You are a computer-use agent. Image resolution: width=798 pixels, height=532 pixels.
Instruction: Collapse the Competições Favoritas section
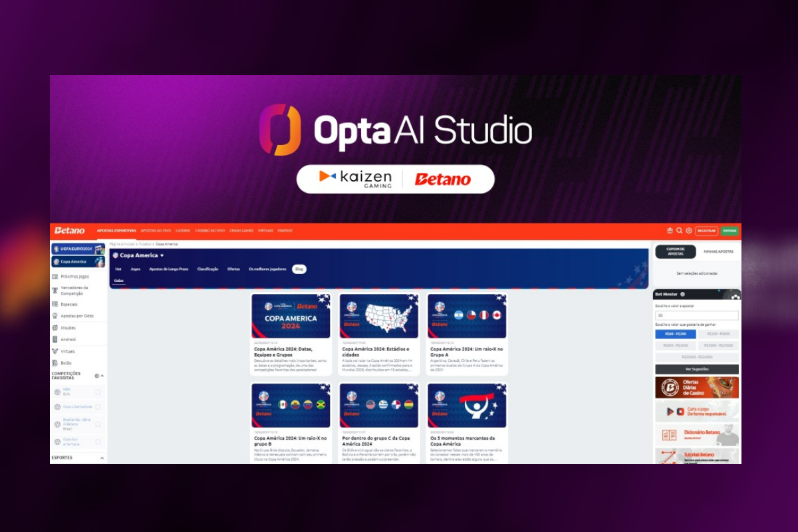click(102, 376)
